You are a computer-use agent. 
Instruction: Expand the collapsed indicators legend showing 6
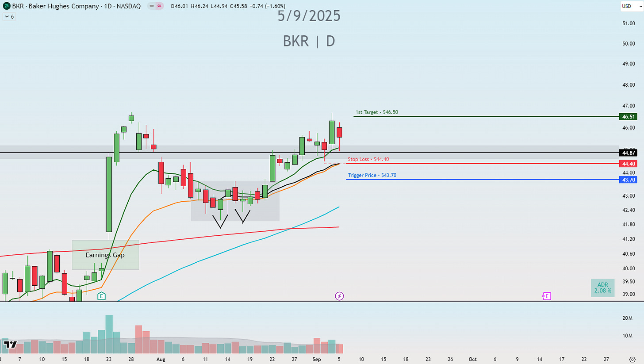coord(9,16)
